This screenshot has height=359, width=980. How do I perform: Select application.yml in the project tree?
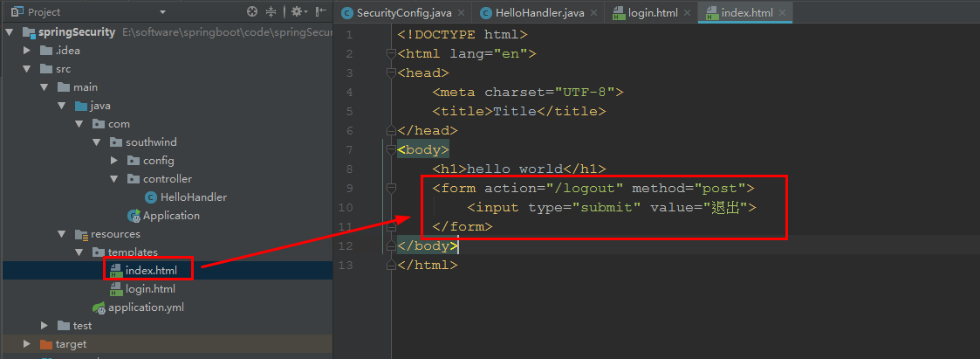[x=147, y=307]
